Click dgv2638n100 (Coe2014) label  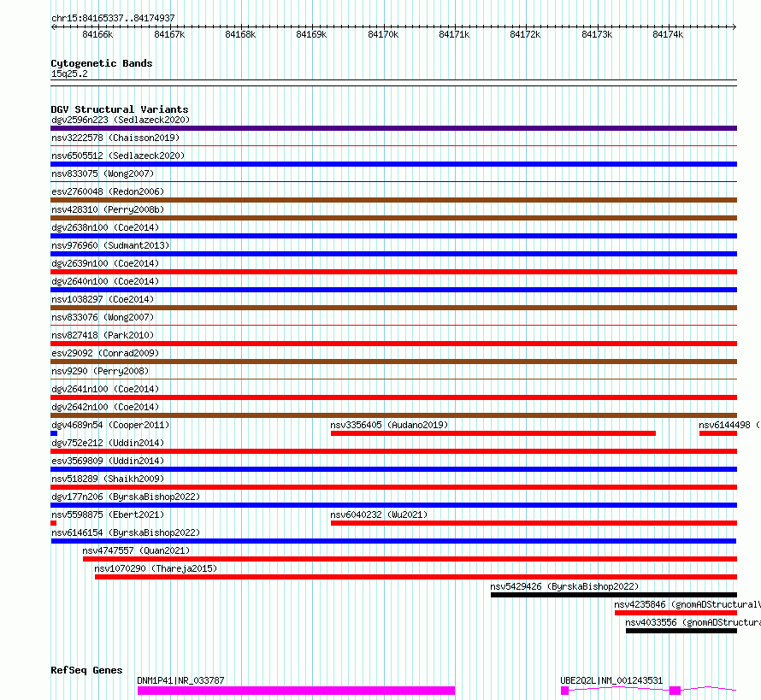point(105,227)
